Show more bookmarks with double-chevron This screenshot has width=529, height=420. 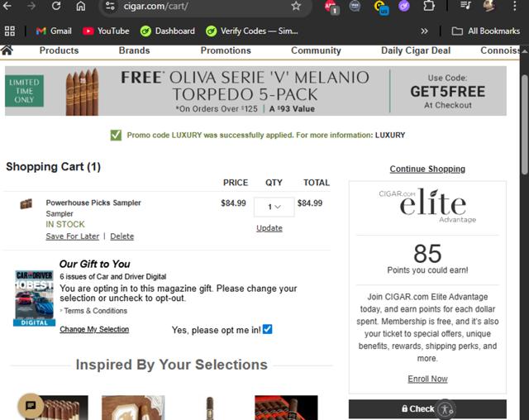pos(424,31)
